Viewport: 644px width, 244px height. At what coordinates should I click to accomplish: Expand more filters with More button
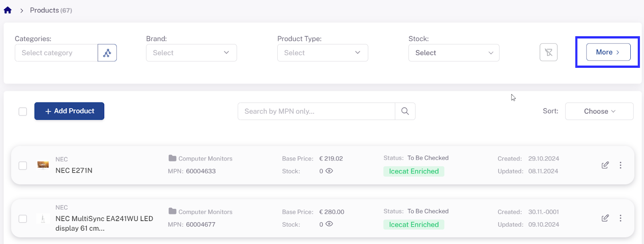[x=608, y=52]
